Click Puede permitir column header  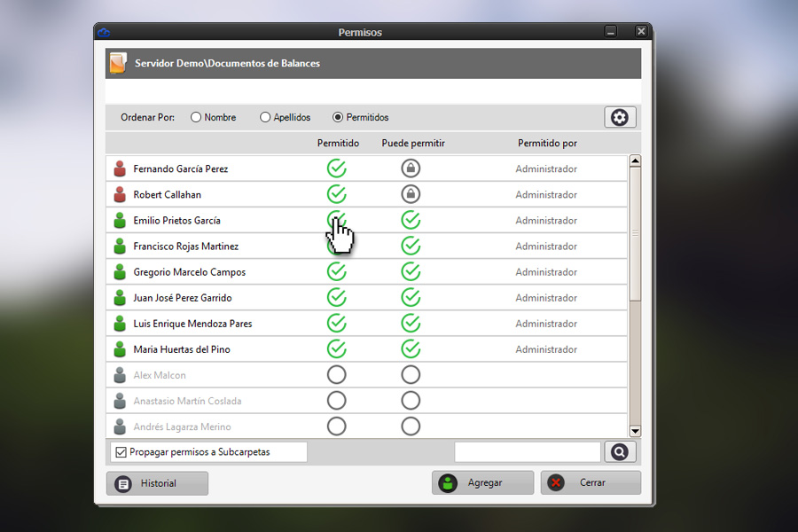pos(412,144)
